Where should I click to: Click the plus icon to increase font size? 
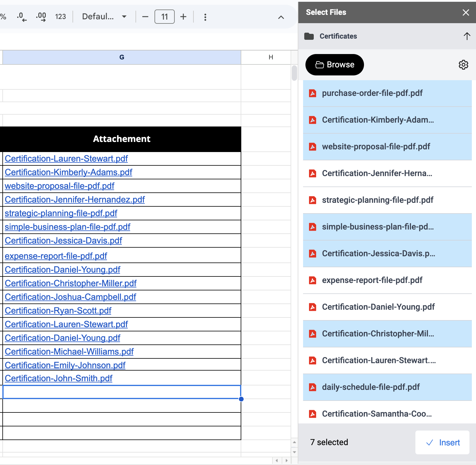pyautogui.click(x=183, y=17)
